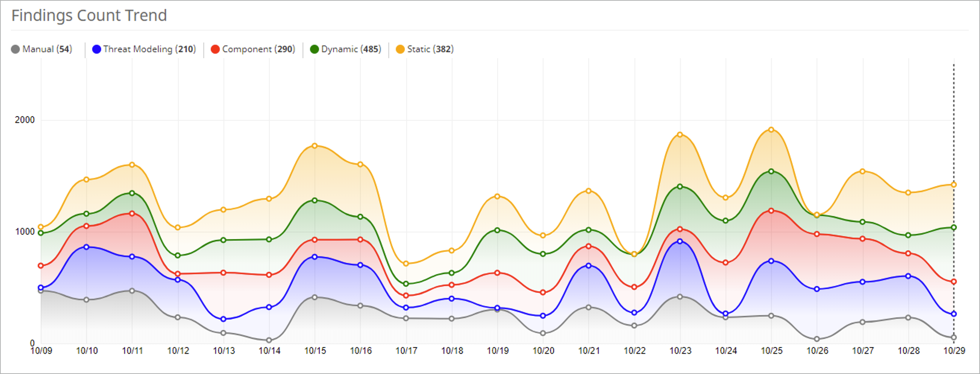Click the 10/17 x-axis date label
Screen dimensions: 980x374
coord(406,351)
